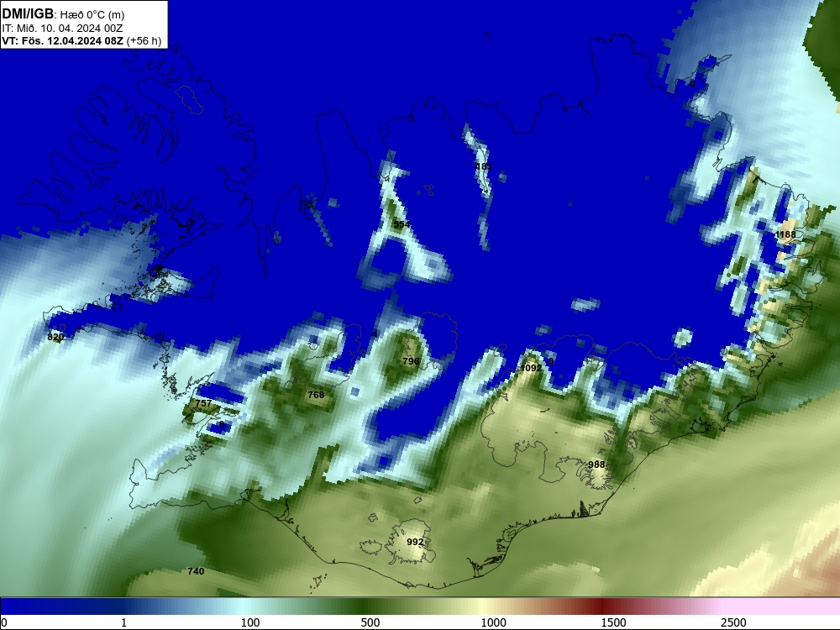
Task: Click the map value 740
Action: [196, 571]
